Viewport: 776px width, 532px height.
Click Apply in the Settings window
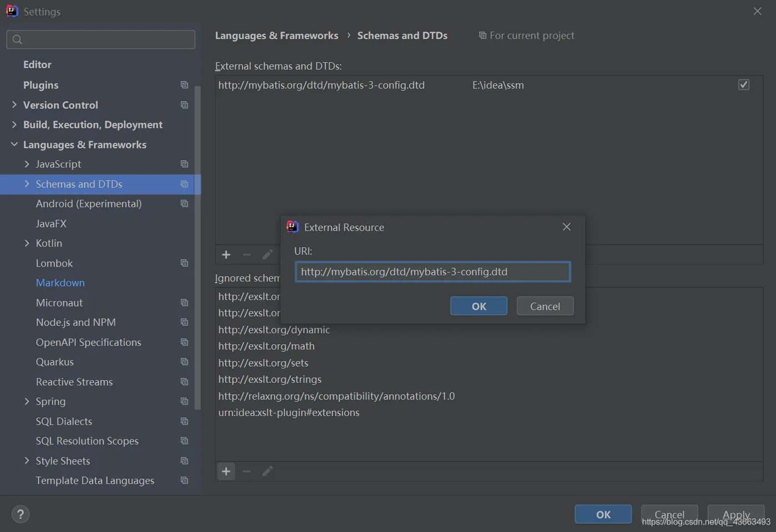coord(736,514)
